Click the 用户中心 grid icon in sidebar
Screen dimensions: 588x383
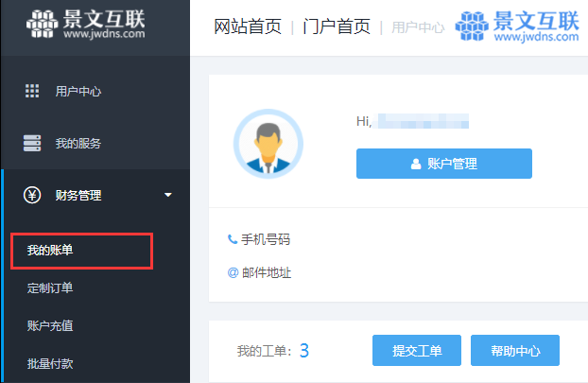click(x=32, y=91)
